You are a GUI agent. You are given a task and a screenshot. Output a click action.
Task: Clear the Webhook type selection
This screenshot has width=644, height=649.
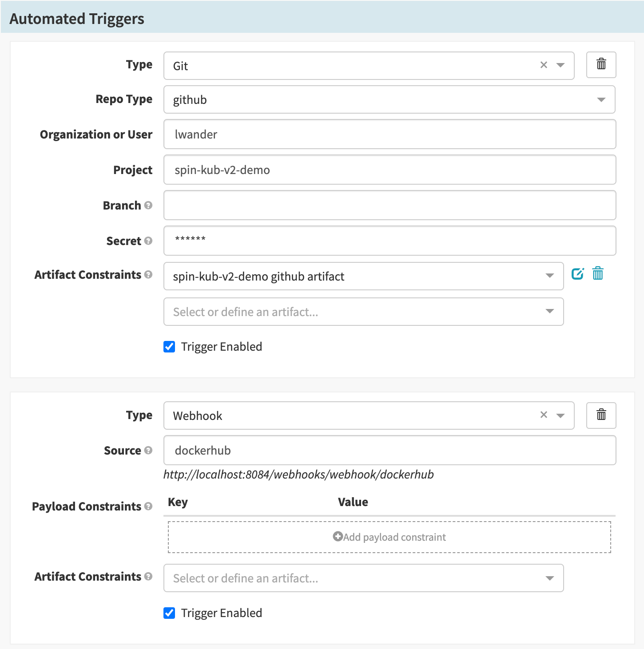click(x=544, y=415)
